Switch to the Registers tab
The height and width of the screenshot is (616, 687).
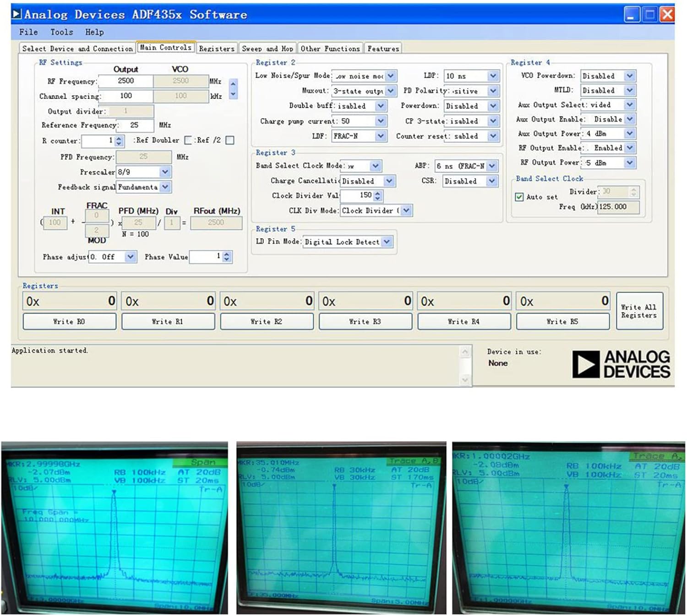(x=217, y=49)
